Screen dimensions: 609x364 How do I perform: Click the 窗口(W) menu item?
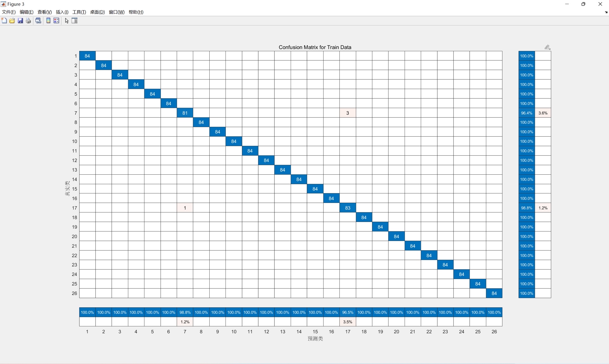click(116, 12)
